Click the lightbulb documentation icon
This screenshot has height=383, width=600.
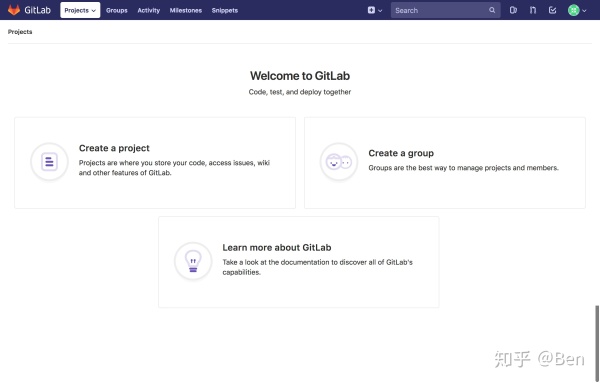pos(193,261)
